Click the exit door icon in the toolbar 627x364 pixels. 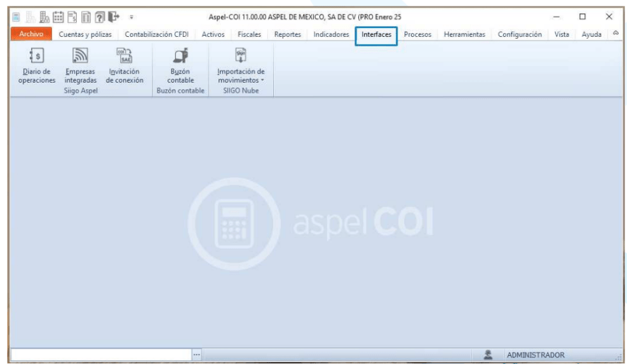(x=114, y=17)
